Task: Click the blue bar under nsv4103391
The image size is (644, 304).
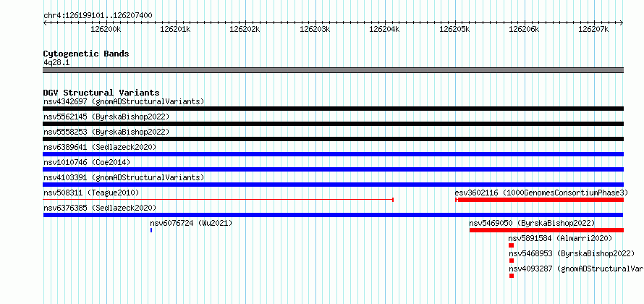Action: pos(333,185)
